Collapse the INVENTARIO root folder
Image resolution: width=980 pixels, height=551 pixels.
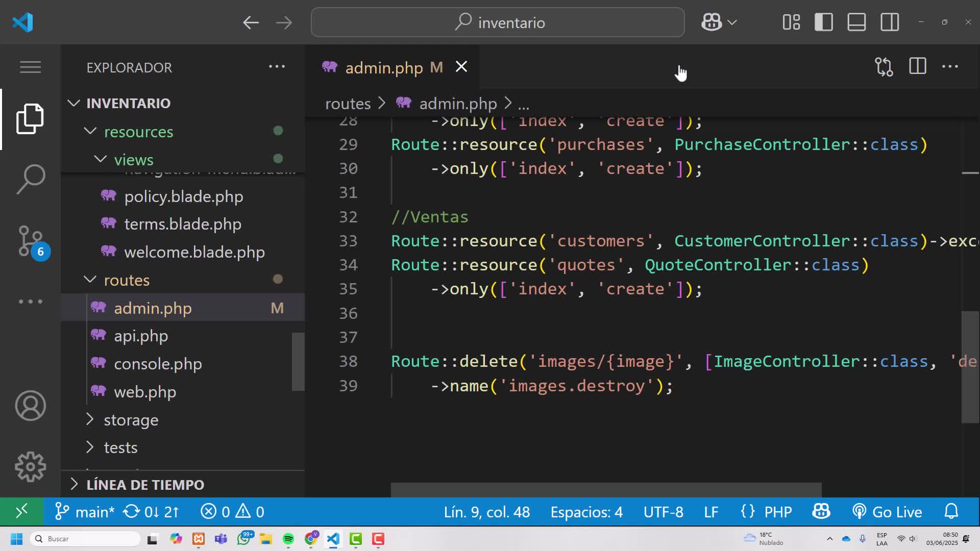coord(73,103)
